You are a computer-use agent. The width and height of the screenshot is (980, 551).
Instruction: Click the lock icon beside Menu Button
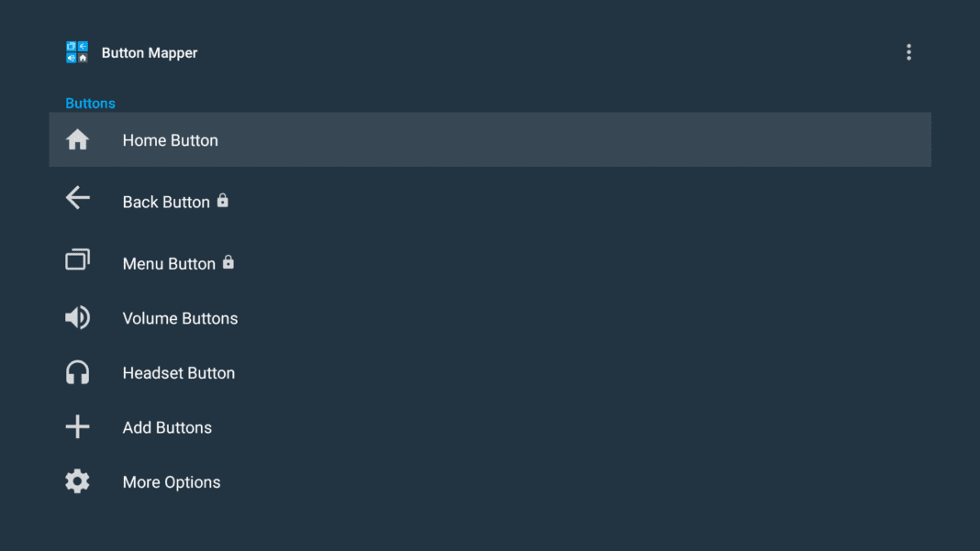pyautogui.click(x=228, y=262)
